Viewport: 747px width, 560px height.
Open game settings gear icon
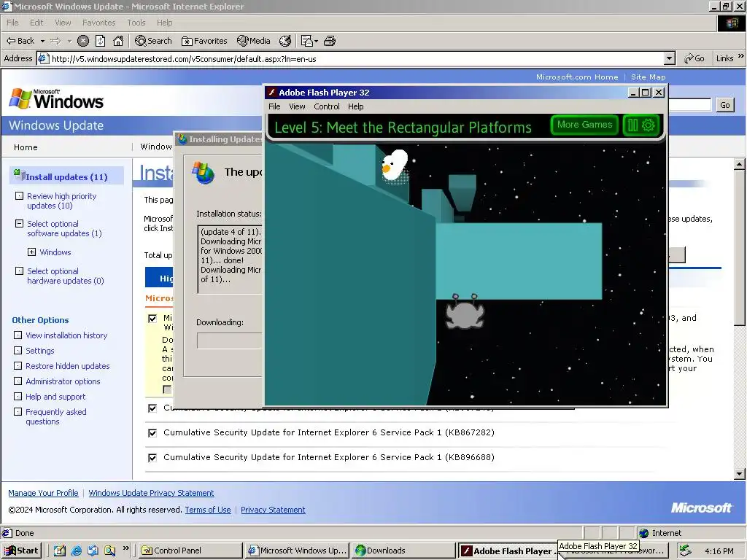(x=649, y=125)
